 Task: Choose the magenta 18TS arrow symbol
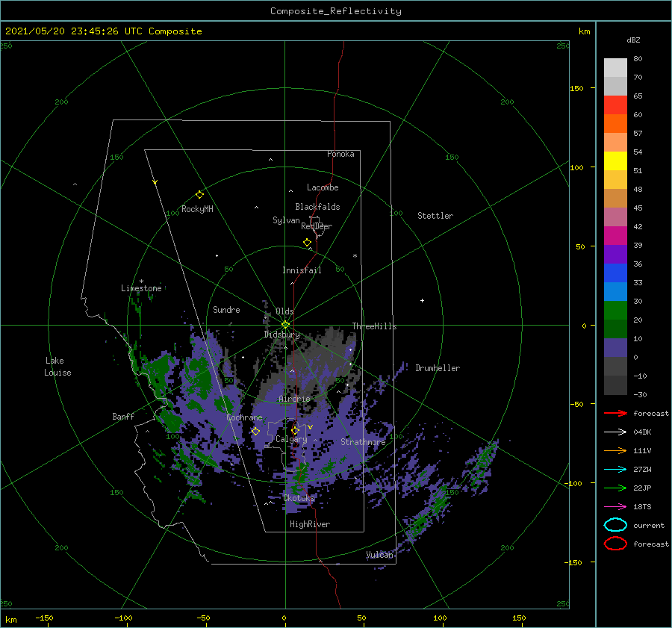click(x=615, y=507)
